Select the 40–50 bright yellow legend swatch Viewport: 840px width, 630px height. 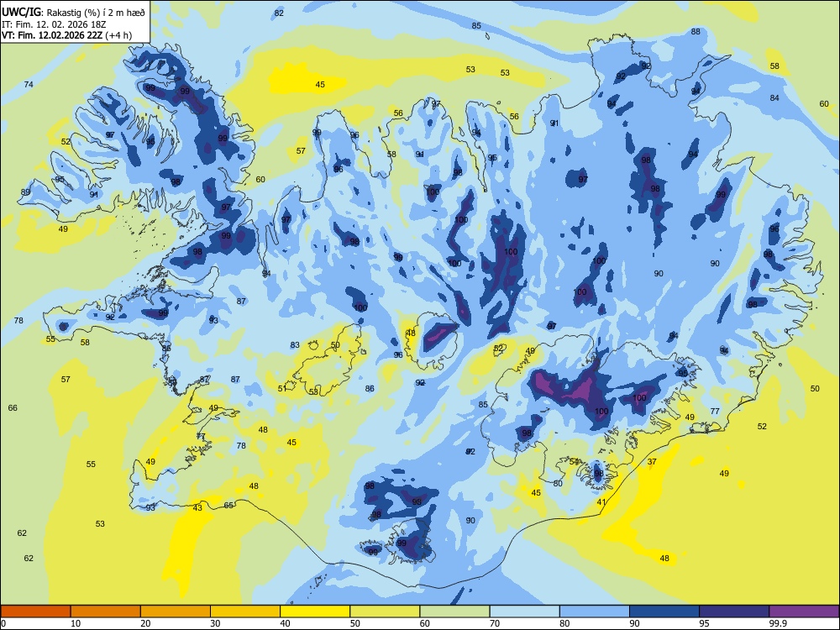315,612
